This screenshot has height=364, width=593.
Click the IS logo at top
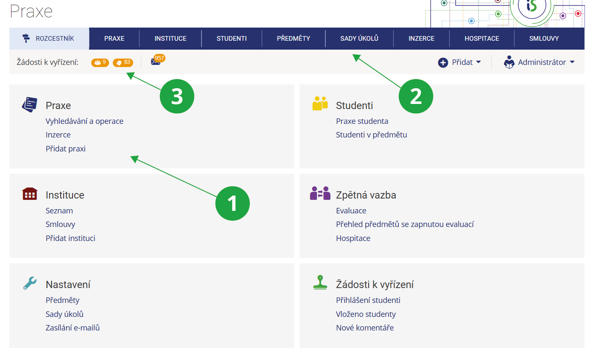(531, 7)
